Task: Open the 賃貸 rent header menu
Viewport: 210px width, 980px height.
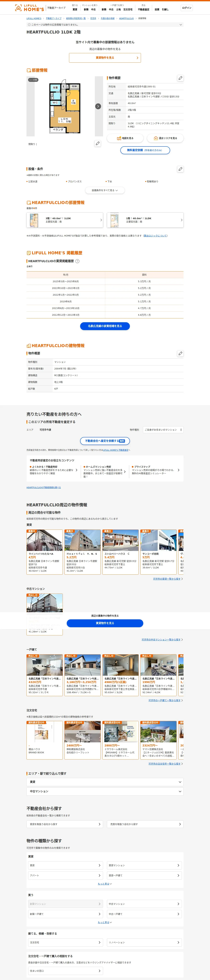Action: point(75,9)
